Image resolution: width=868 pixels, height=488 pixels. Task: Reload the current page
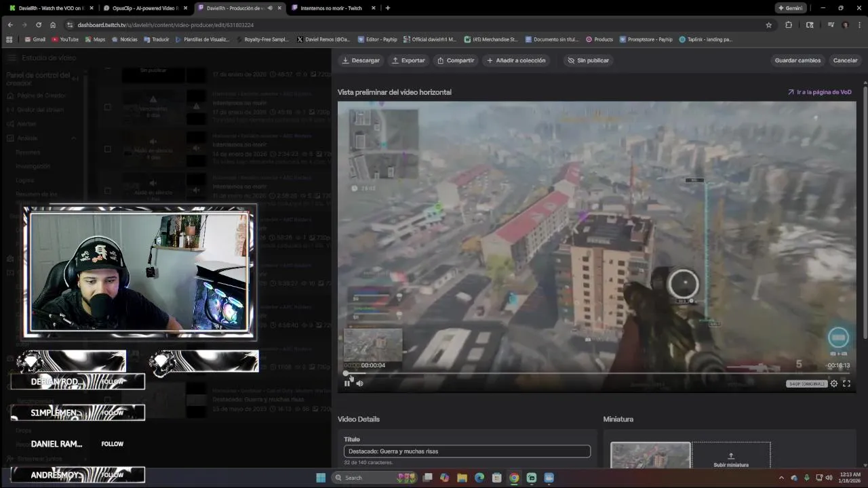pos(39,25)
